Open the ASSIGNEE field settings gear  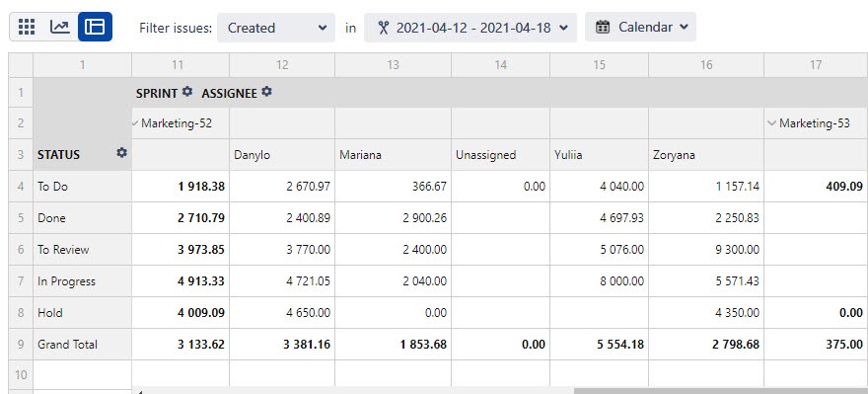point(267,92)
